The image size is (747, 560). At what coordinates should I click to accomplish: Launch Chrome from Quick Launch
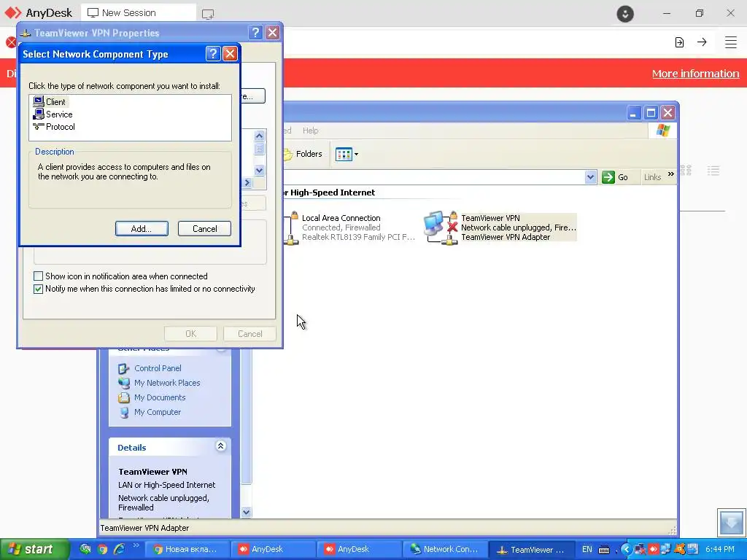(102, 549)
